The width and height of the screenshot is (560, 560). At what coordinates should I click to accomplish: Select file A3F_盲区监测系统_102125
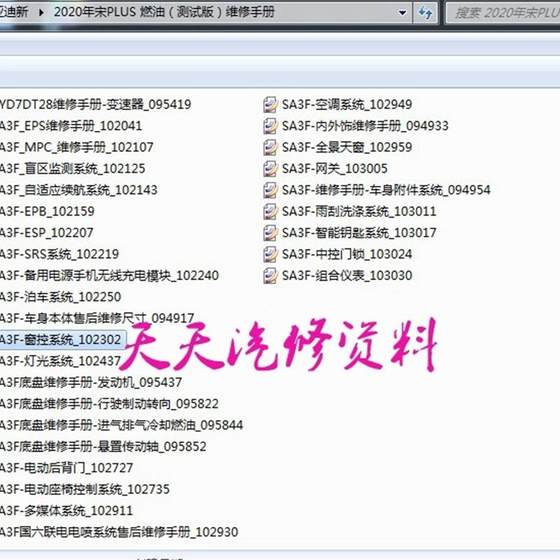click(73, 169)
